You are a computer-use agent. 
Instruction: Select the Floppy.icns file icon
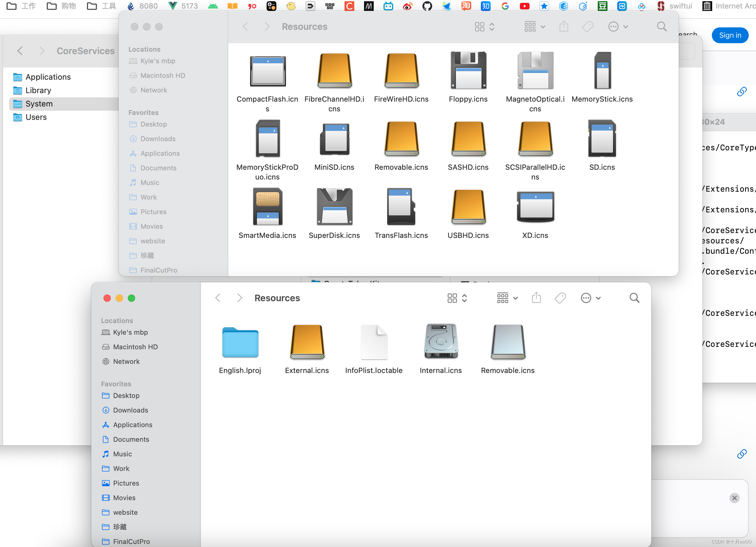coord(468,71)
